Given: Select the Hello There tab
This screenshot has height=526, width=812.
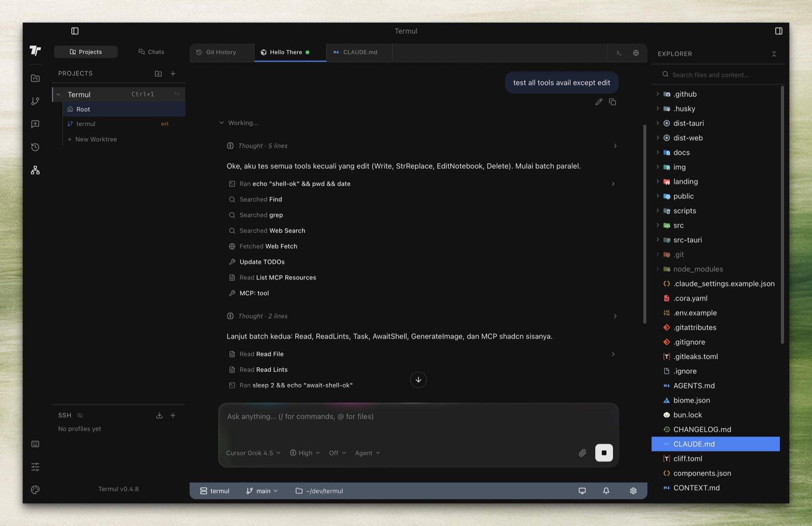Looking at the screenshot, I should click(290, 52).
